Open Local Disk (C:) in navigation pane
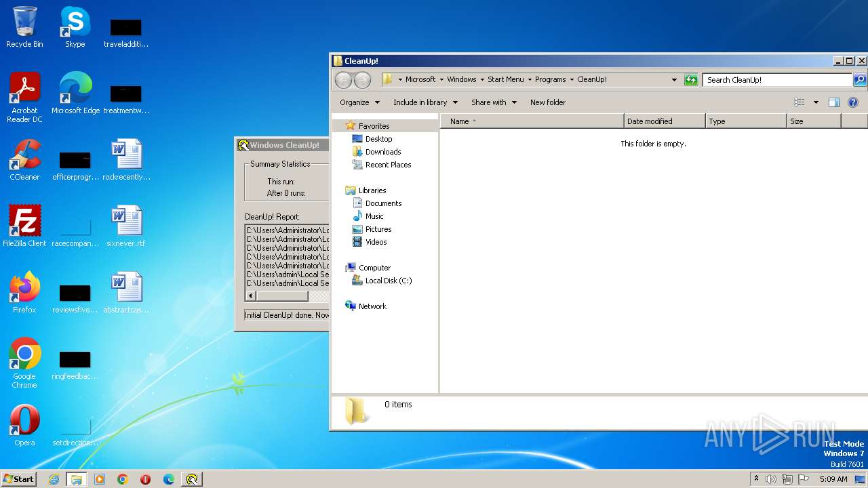868x488 pixels. [388, 281]
